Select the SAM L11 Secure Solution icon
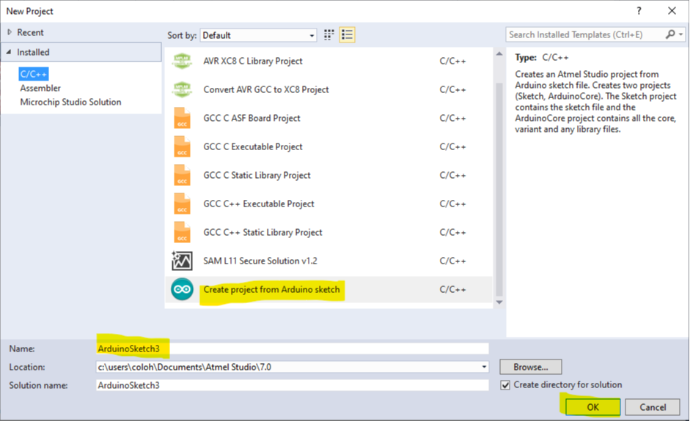Image resolution: width=690 pixels, height=421 pixels. coord(182,261)
